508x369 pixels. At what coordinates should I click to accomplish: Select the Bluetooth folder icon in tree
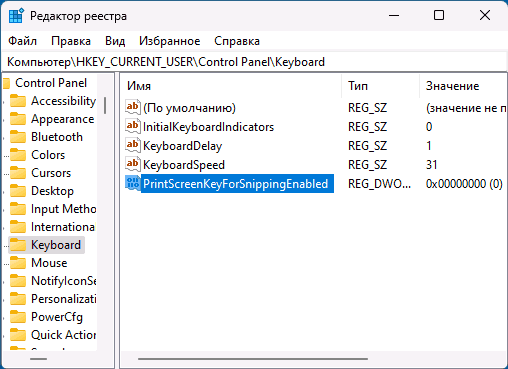pos(18,137)
